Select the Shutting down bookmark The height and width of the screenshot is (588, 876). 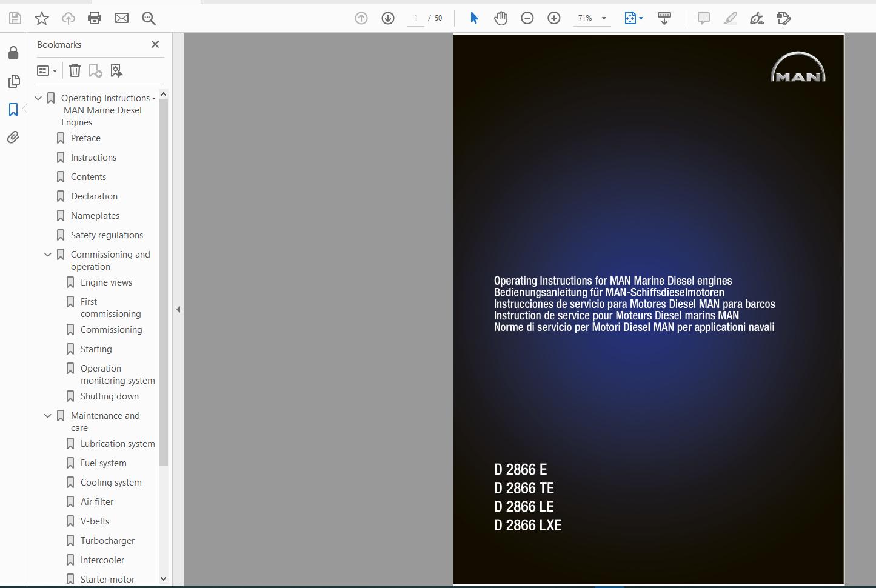[x=110, y=396]
